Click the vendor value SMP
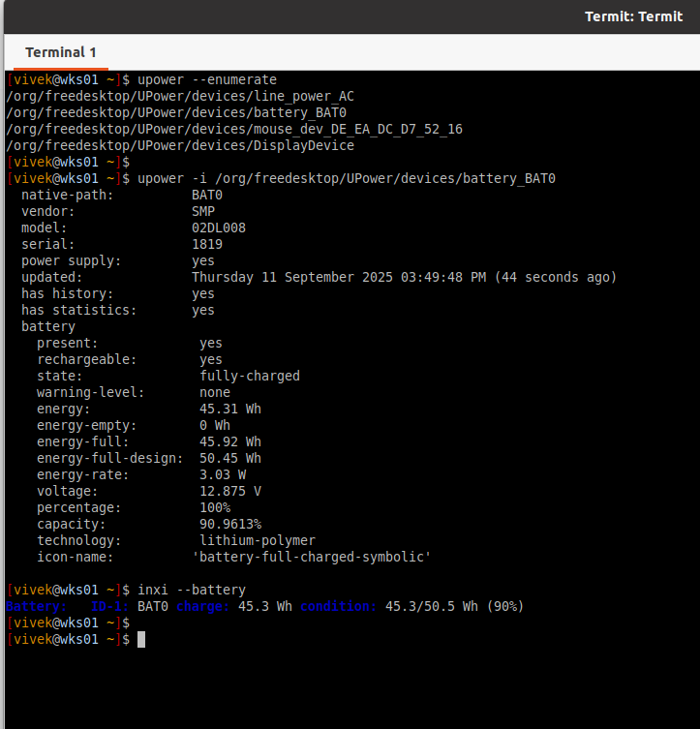700x729 pixels. pyautogui.click(x=203, y=212)
